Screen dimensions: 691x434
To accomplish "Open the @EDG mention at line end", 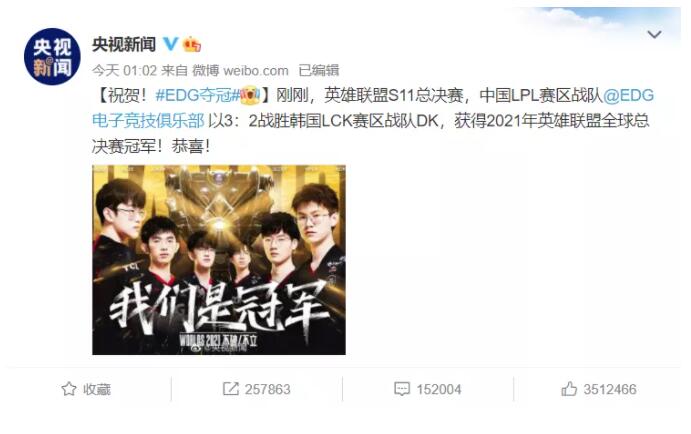I will [628, 95].
